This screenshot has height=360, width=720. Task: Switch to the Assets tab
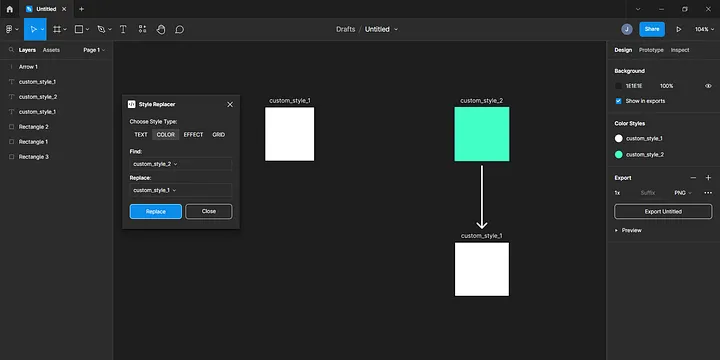click(x=51, y=50)
